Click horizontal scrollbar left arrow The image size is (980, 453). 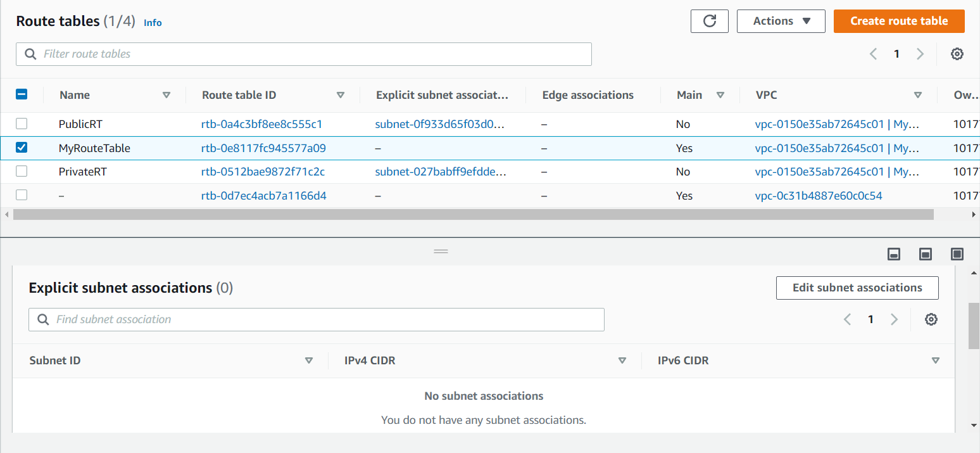(x=6, y=215)
